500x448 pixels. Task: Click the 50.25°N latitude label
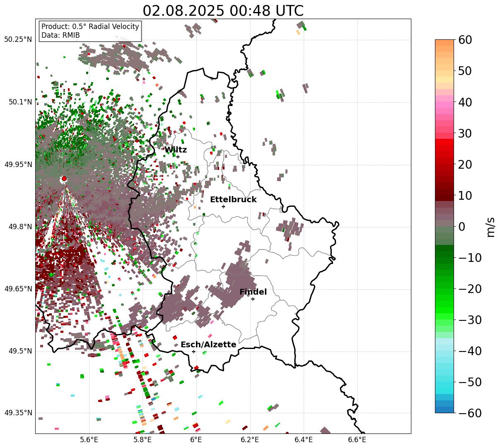18,40
